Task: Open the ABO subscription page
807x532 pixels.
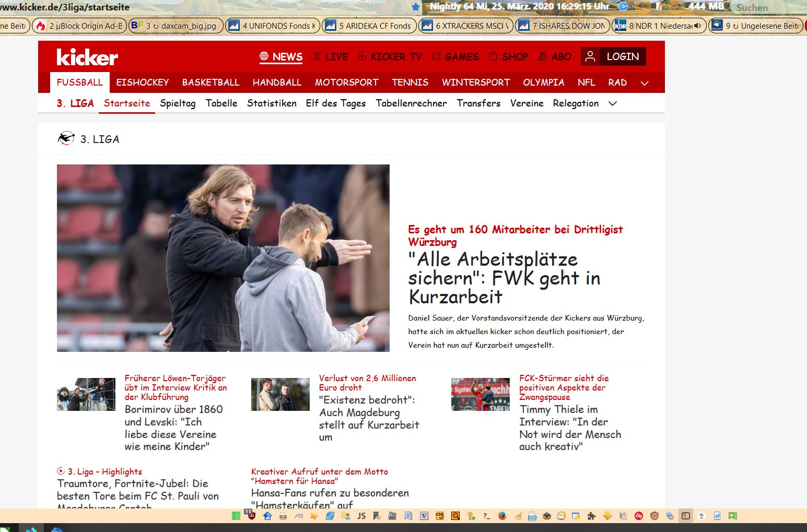Action: 555,57
